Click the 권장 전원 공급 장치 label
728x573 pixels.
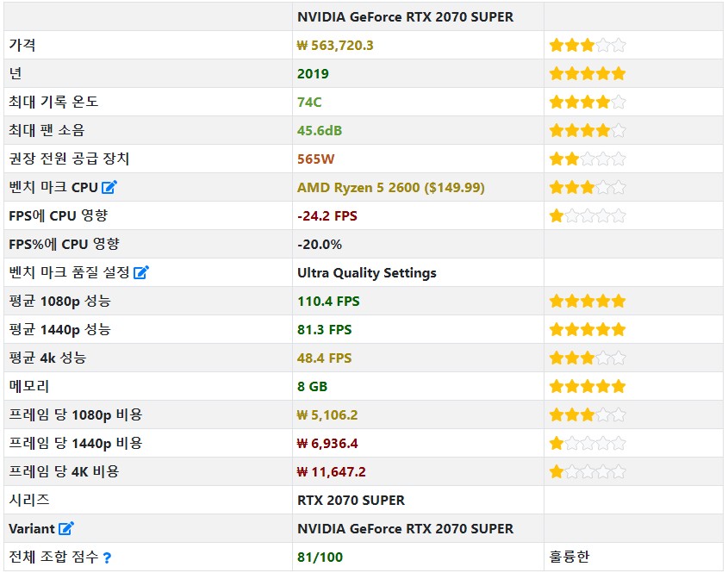(69, 159)
